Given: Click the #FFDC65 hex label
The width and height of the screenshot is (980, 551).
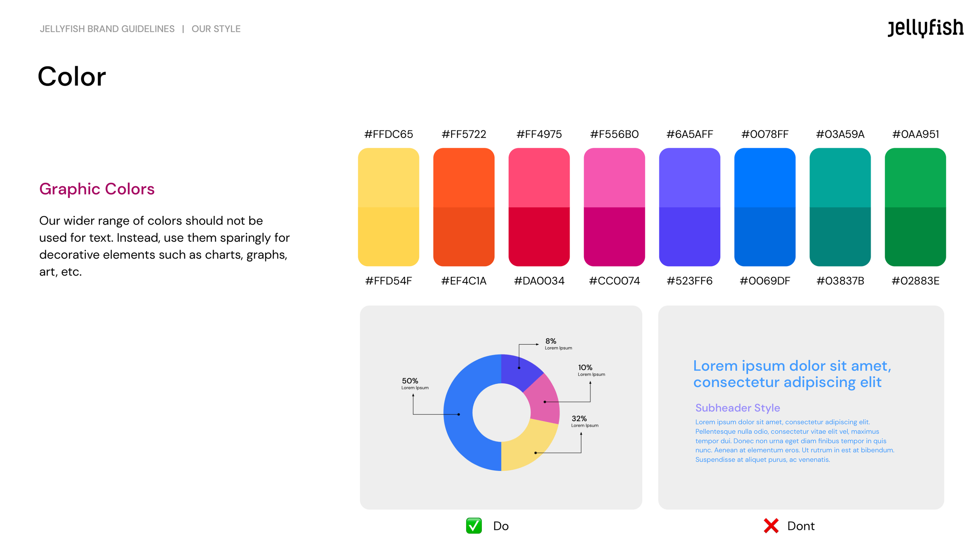Looking at the screenshot, I should click(388, 134).
